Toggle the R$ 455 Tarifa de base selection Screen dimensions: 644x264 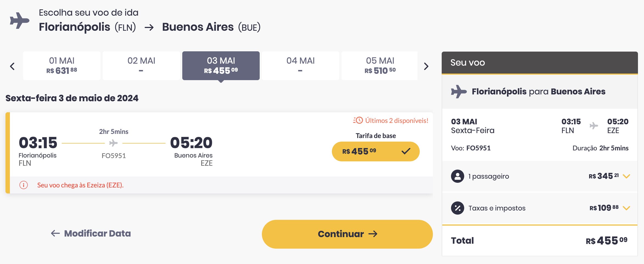(376, 151)
